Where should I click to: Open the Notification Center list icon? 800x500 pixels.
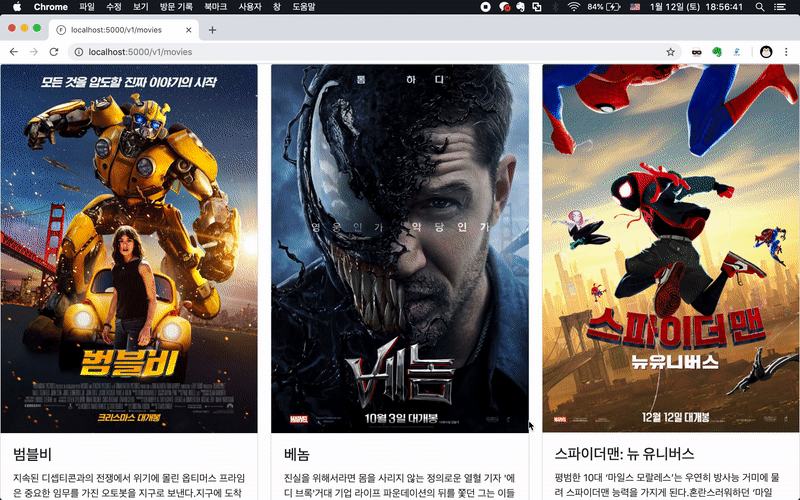coord(780,7)
